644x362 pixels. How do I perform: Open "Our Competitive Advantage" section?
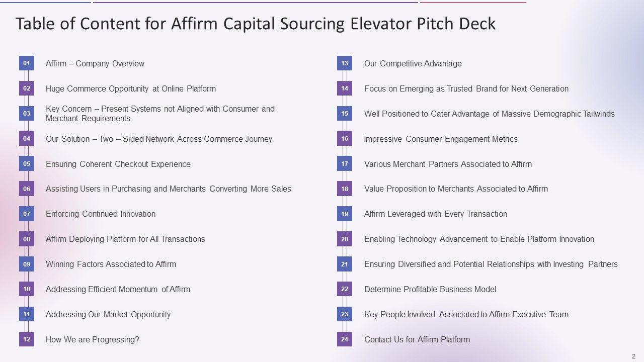[x=413, y=63]
